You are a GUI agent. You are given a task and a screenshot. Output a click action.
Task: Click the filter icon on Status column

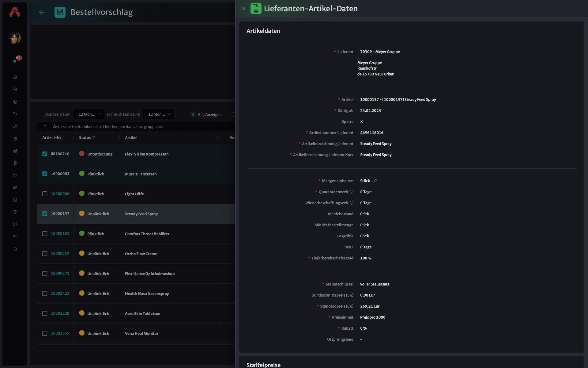click(93, 138)
